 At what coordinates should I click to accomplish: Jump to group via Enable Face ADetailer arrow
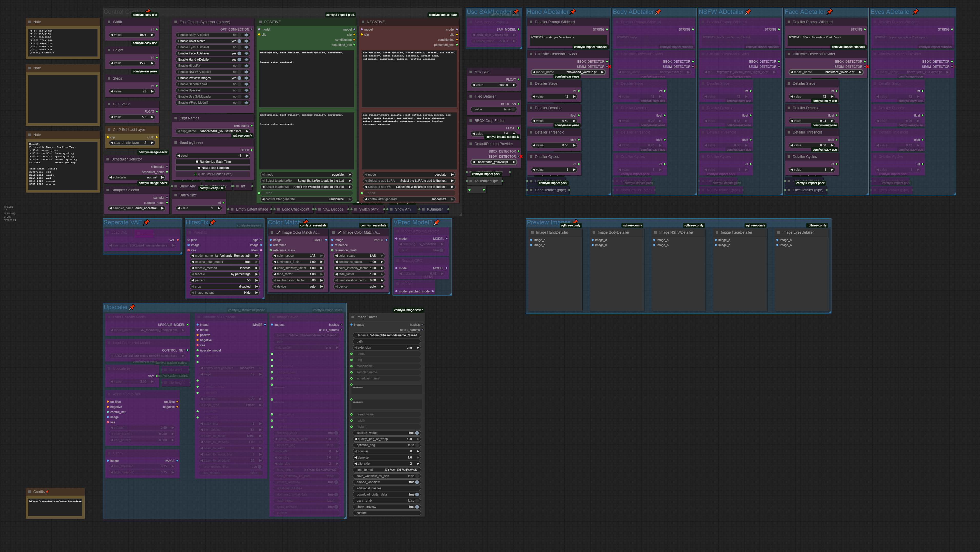click(247, 53)
